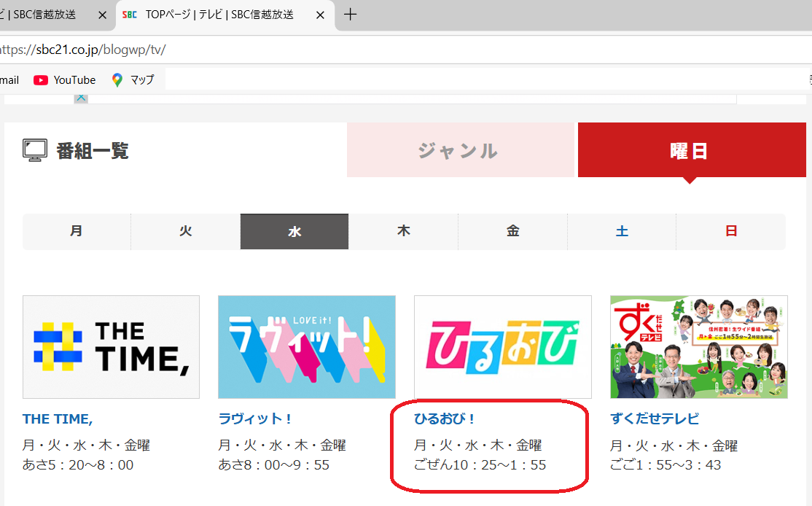This screenshot has width=812, height=506.
Task: Follow the ラヴィット! title link
Action: pos(255,419)
